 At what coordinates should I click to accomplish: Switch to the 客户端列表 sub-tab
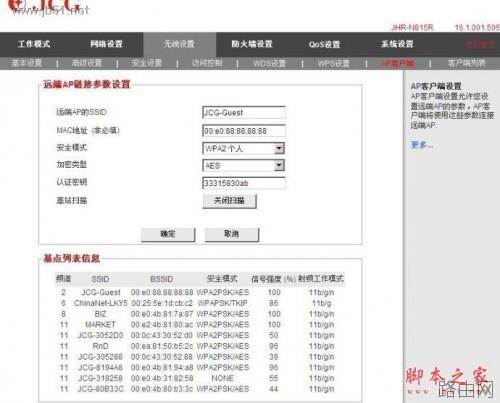tap(467, 63)
